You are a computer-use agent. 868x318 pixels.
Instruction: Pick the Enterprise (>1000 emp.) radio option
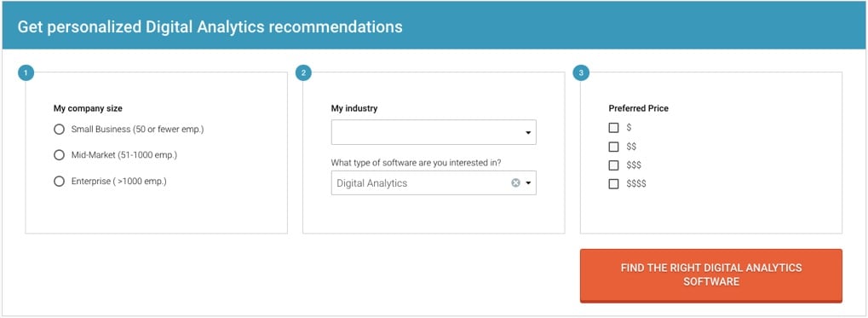pyautogui.click(x=60, y=181)
